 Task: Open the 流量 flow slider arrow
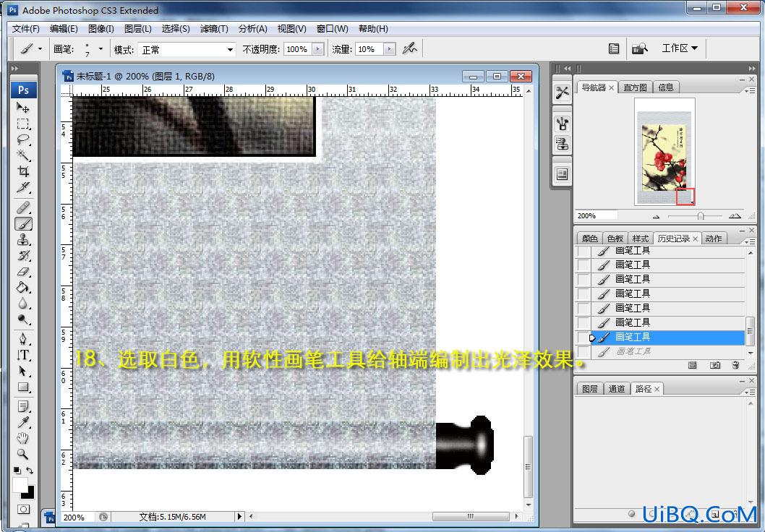pos(389,48)
